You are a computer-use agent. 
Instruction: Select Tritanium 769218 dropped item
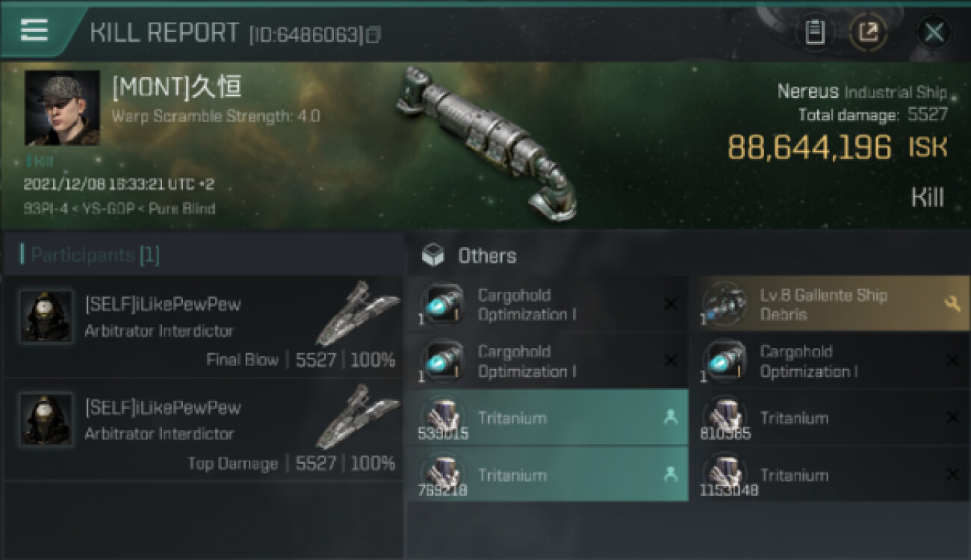[x=548, y=475]
